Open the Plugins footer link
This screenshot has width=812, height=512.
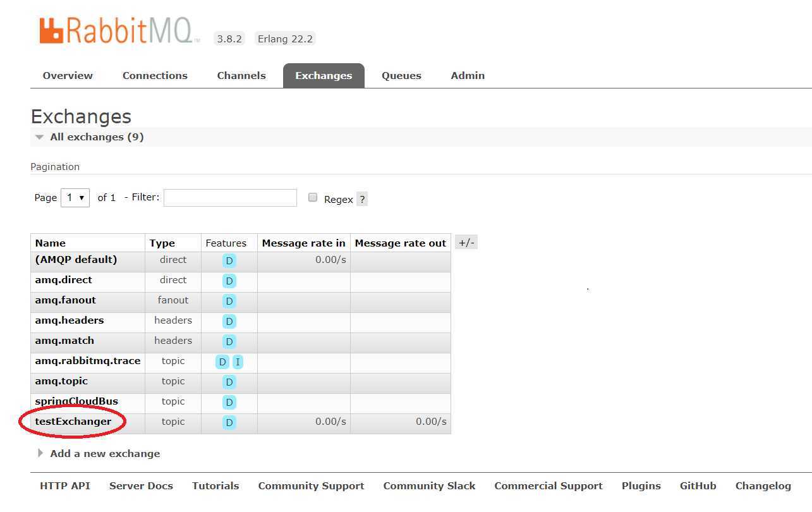pos(641,486)
